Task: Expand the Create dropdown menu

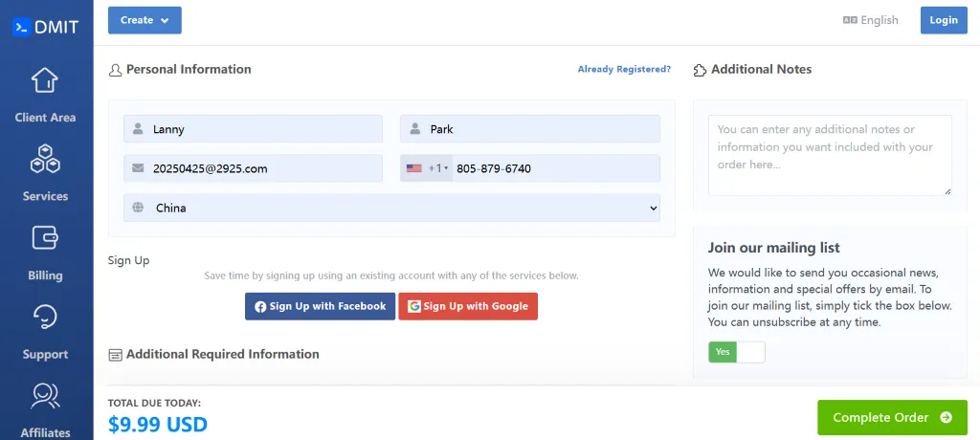Action: 145,20
